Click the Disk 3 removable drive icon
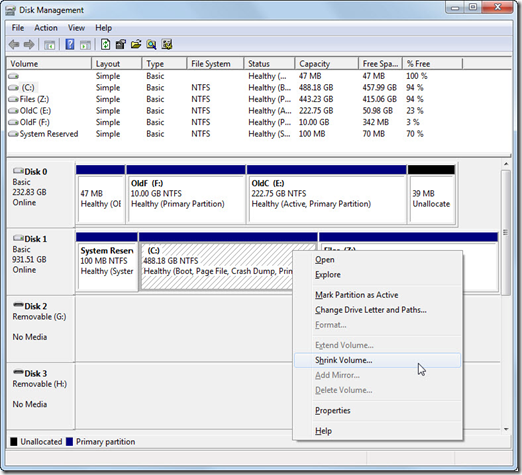The width and height of the screenshot is (522, 475). pyautogui.click(x=18, y=372)
